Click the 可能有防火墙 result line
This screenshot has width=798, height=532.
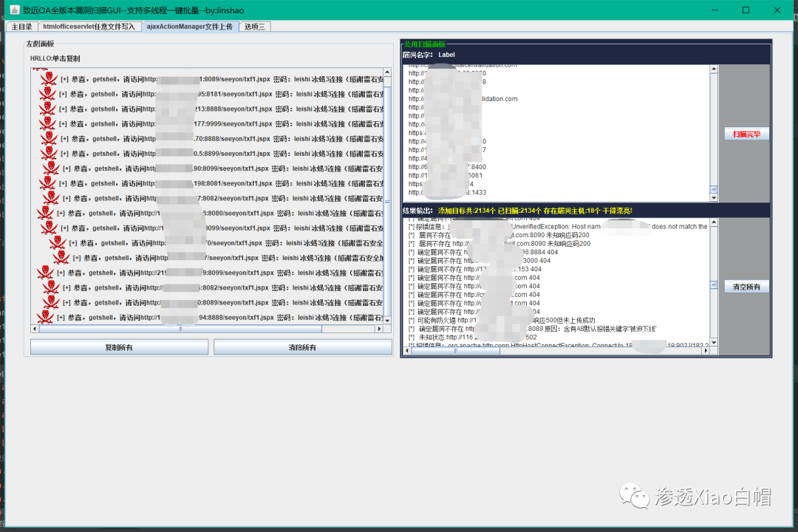click(501, 320)
